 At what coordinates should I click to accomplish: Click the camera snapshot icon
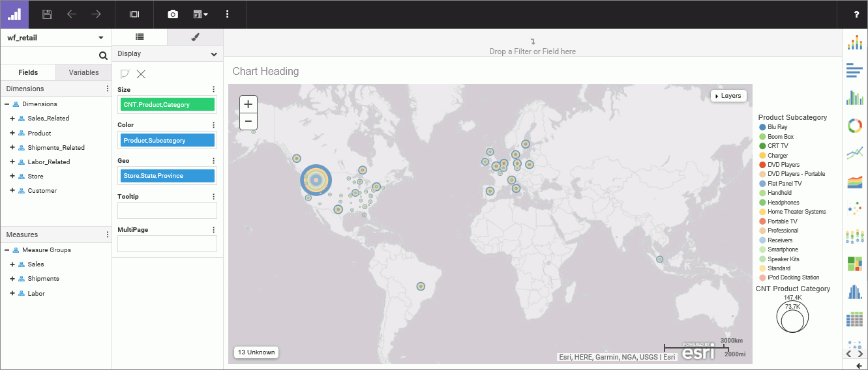click(173, 14)
